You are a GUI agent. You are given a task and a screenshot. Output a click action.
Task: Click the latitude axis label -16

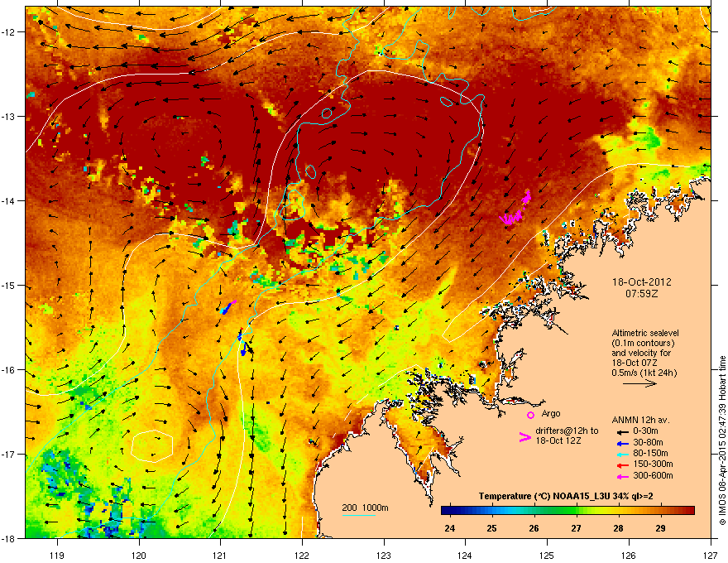(x=9, y=370)
